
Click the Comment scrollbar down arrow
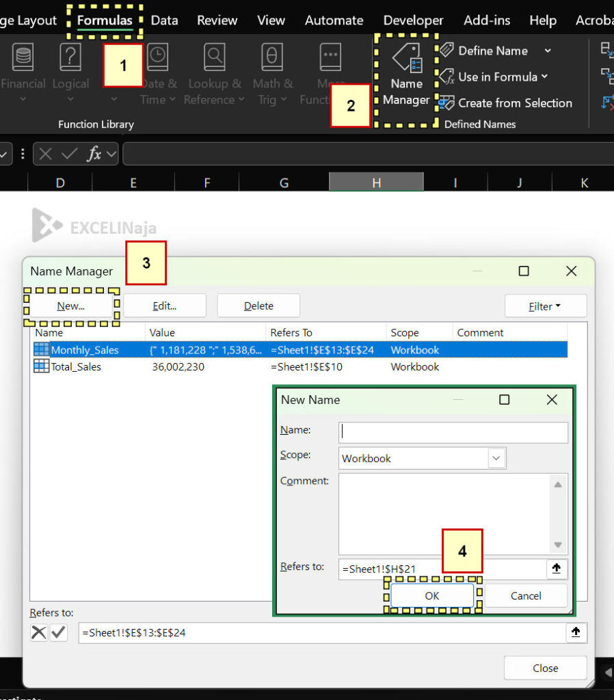point(558,545)
